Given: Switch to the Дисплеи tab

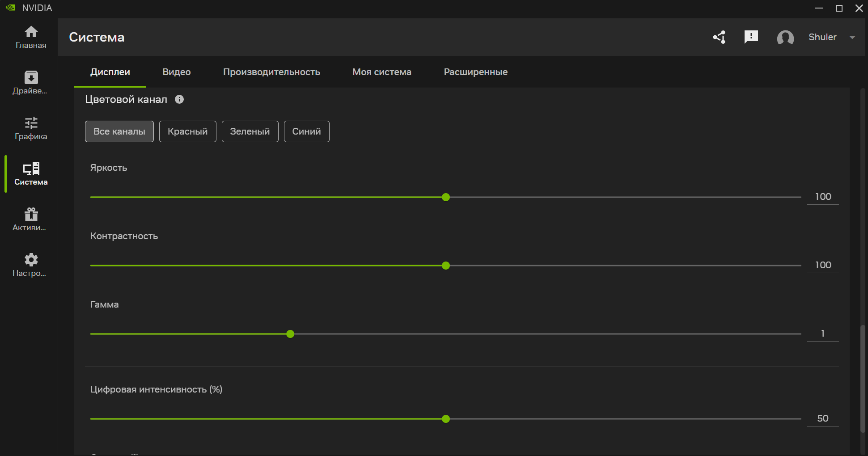Looking at the screenshot, I should pyautogui.click(x=110, y=72).
